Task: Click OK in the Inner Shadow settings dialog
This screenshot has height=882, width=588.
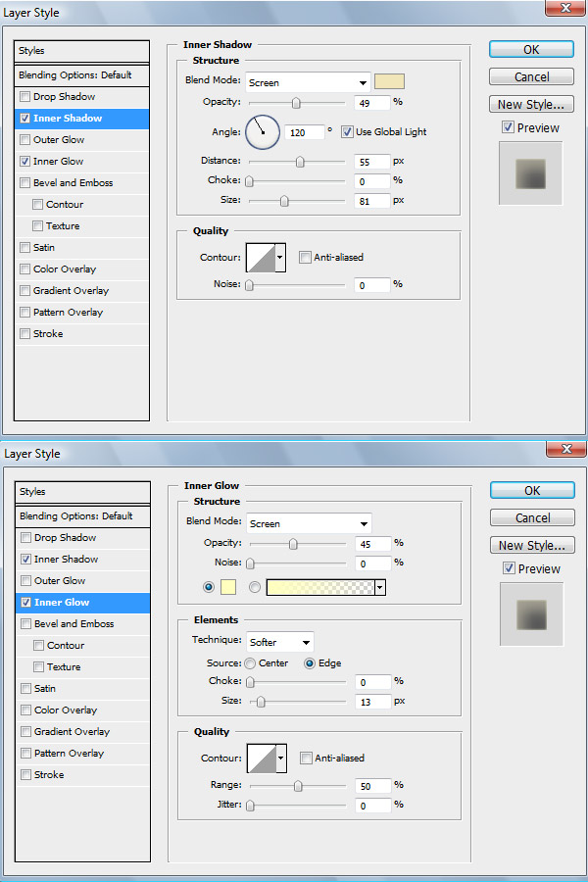Action: click(x=531, y=50)
